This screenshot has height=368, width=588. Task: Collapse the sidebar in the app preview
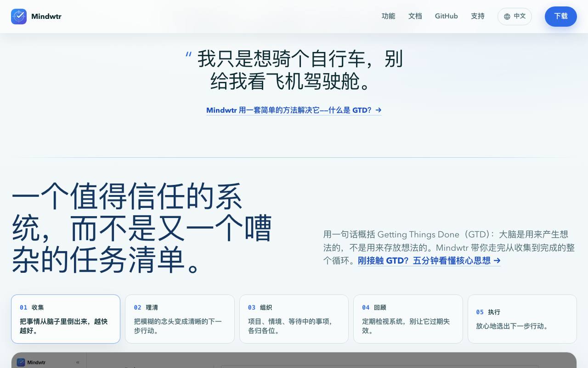pos(78,362)
